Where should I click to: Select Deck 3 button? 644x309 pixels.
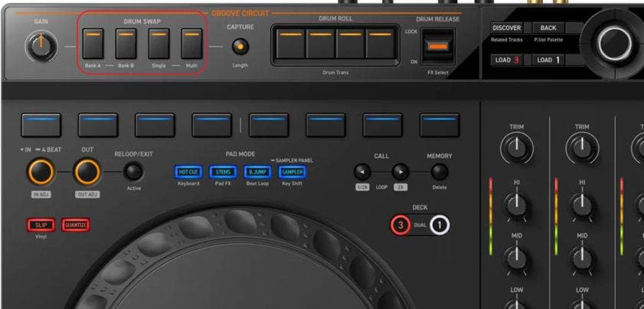pyautogui.click(x=400, y=225)
